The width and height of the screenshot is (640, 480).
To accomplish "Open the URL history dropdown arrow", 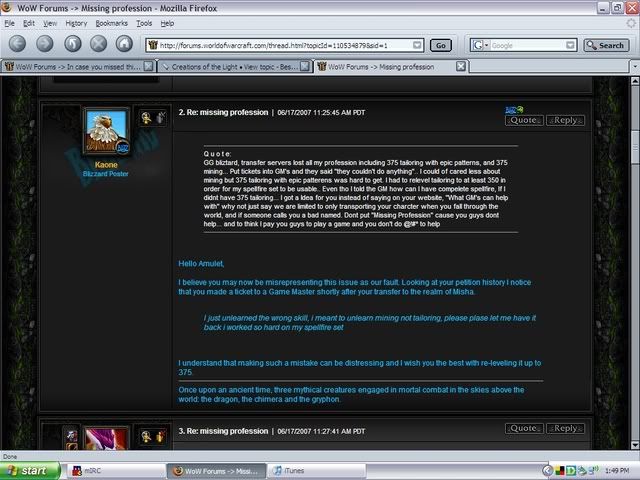I will click(x=417, y=45).
